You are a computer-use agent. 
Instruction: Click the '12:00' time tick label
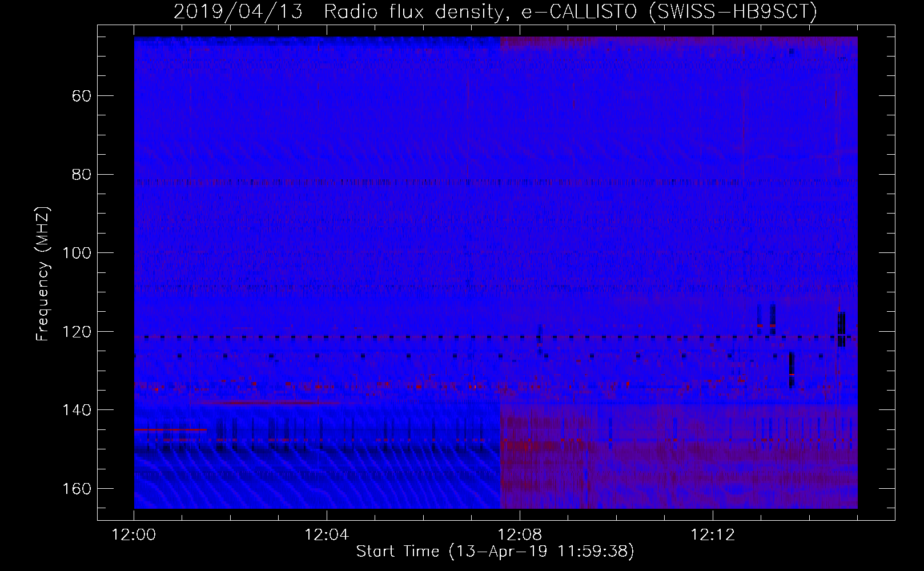[x=134, y=535]
